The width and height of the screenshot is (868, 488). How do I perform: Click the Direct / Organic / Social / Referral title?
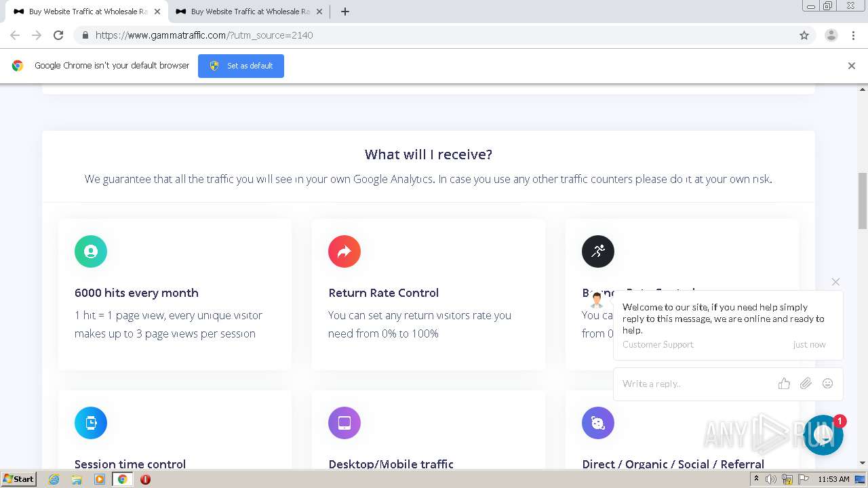[x=673, y=464]
